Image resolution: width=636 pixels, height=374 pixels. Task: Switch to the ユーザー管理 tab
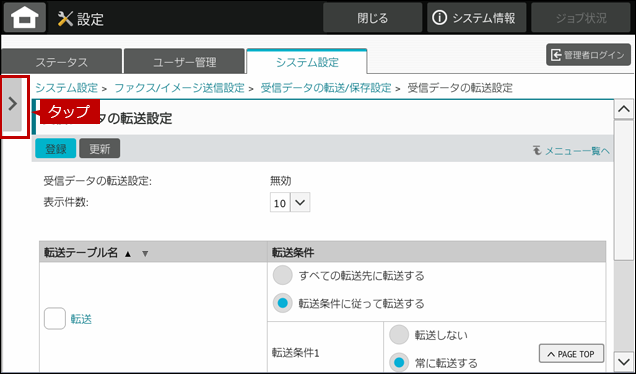pyautogui.click(x=185, y=62)
